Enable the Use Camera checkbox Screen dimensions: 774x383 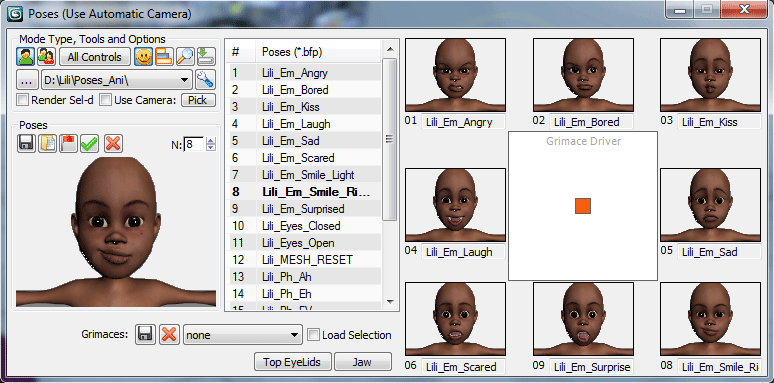coord(106,100)
